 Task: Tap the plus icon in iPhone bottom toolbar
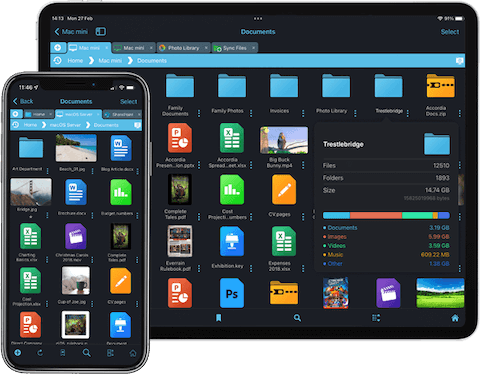(x=18, y=352)
